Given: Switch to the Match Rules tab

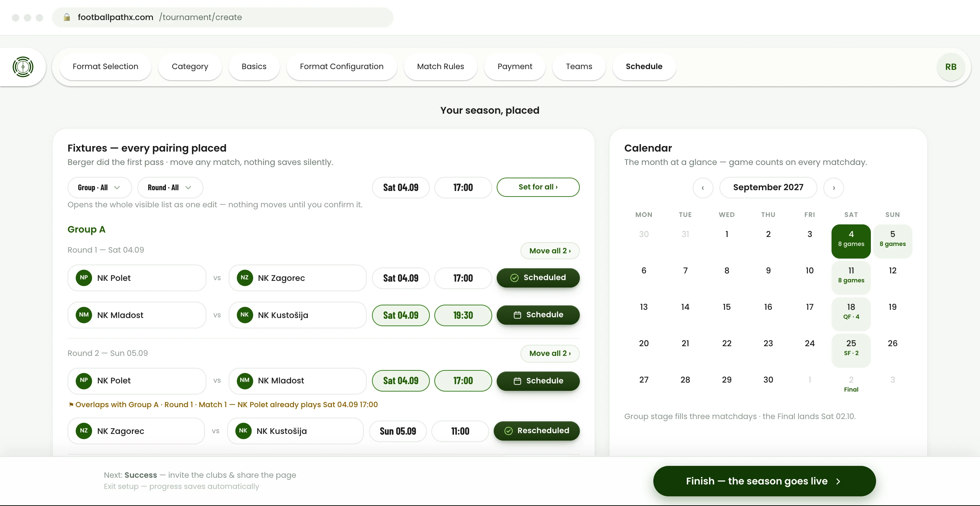Looking at the screenshot, I should point(441,67).
